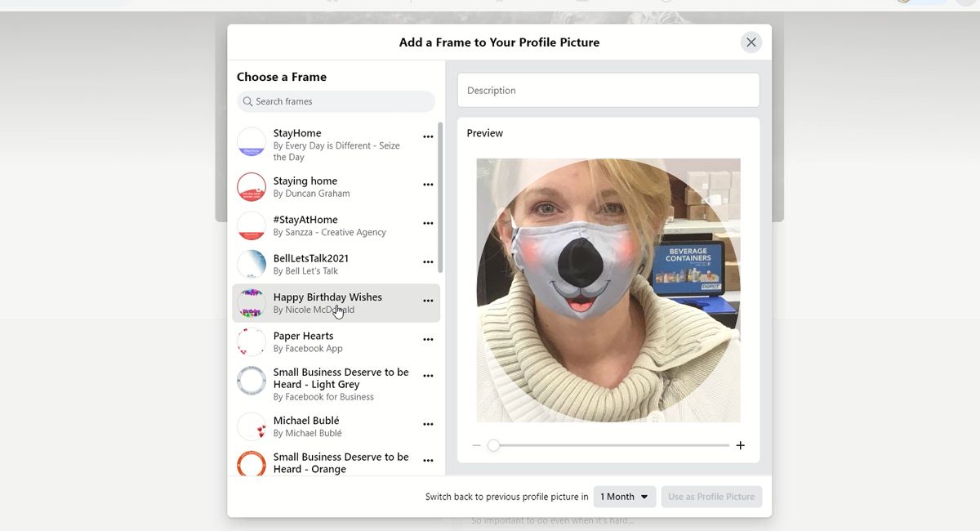Image resolution: width=980 pixels, height=531 pixels.
Task: Choose the Michael Bublé frame title
Action: click(306, 421)
